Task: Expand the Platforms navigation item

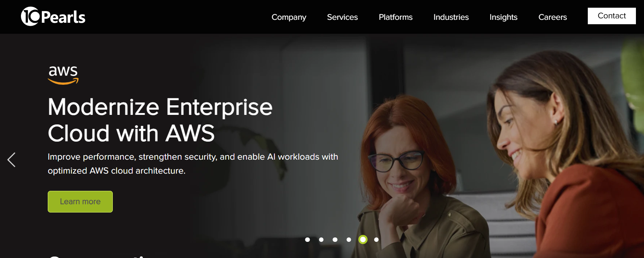Action: (x=395, y=17)
